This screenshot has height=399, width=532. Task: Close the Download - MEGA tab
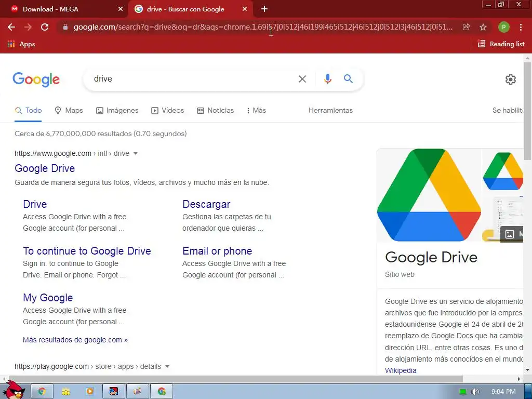pos(121,9)
